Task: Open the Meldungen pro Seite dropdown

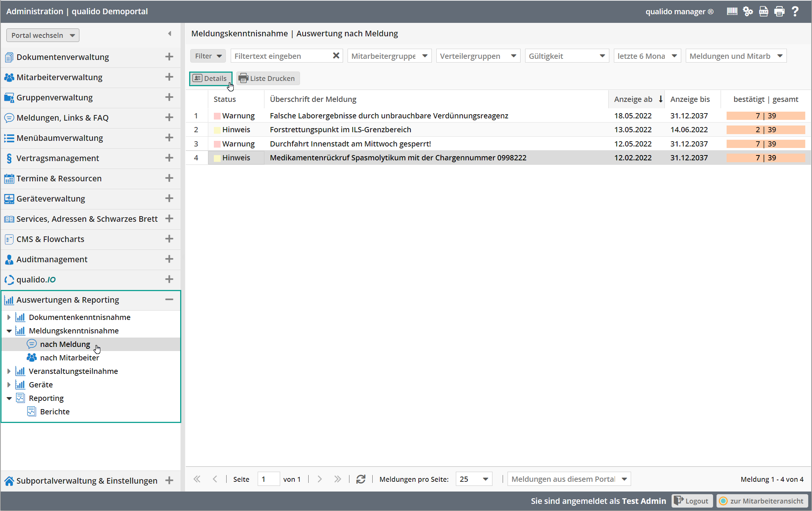Action: click(x=474, y=479)
